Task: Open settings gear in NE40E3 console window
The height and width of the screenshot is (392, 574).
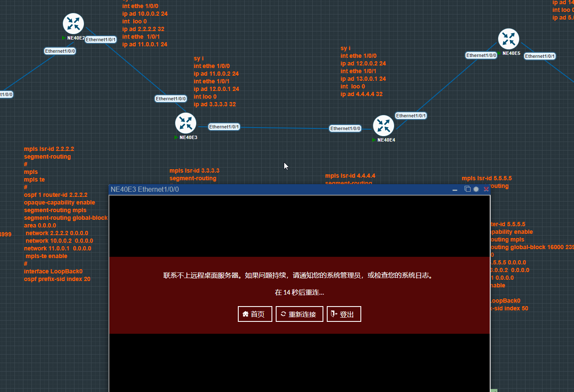Action: [476, 189]
